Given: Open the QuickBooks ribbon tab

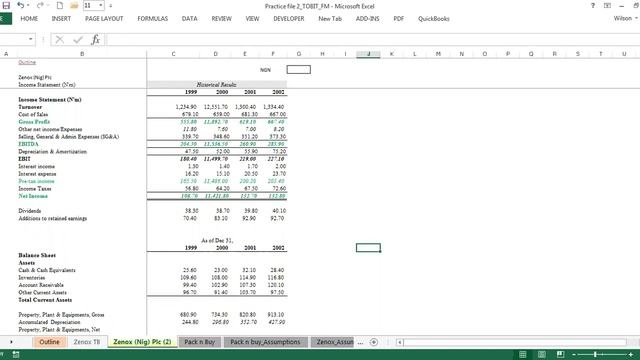Looking at the screenshot, I should (x=433, y=19).
